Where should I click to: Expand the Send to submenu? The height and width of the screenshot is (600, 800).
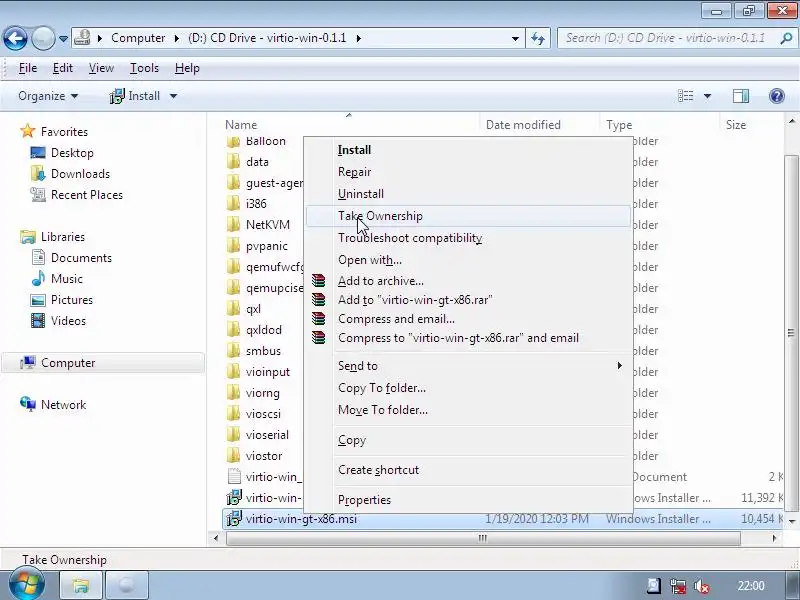point(468,366)
